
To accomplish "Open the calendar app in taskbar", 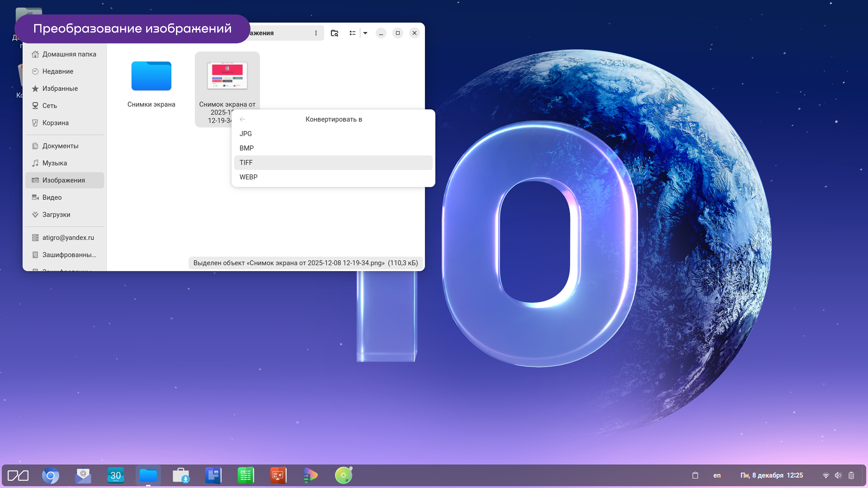I will [116, 475].
